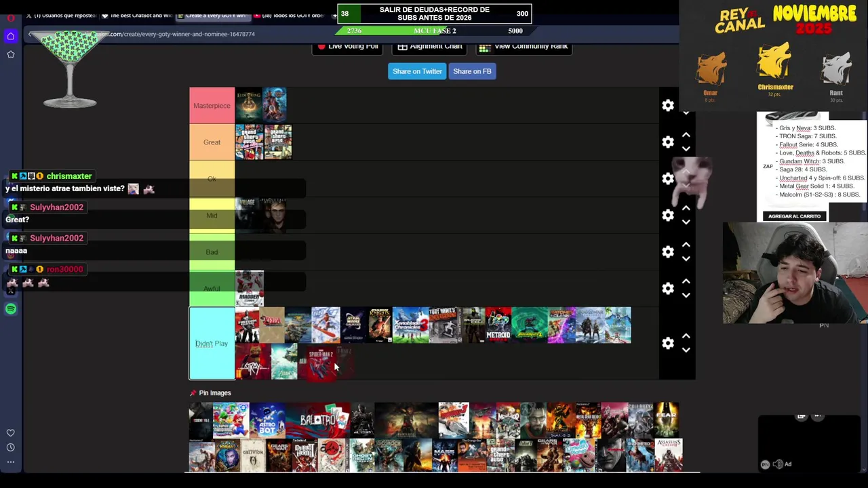Pick the Oblivion cover from pool
This screenshot has width=868, height=488.
253,455
